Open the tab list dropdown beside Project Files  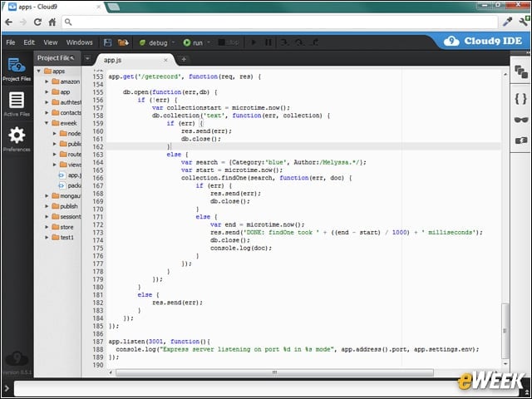pos(87,58)
